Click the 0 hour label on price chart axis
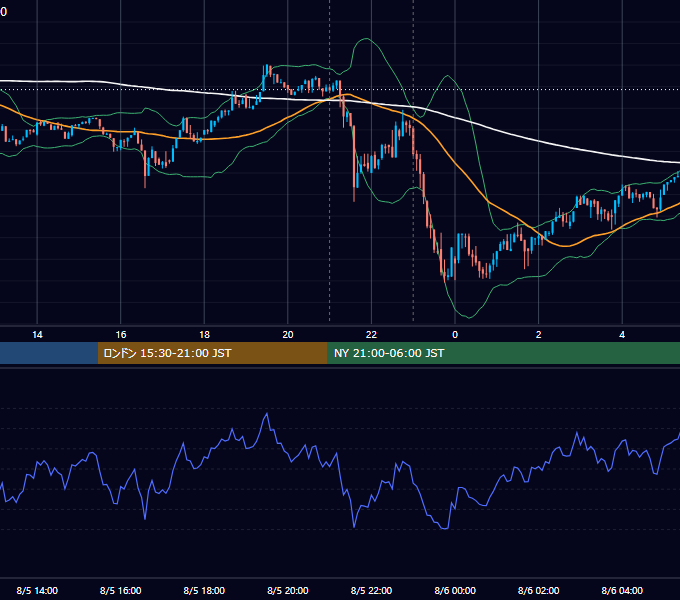The width and height of the screenshot is (680, 600). pyautogui.click(x=455, y=335)
